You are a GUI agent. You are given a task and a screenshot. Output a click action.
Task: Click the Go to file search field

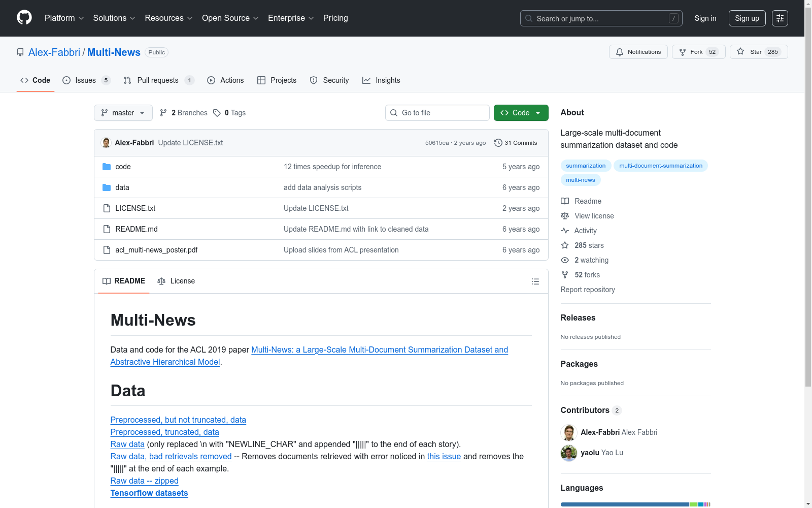coord(437,113)
